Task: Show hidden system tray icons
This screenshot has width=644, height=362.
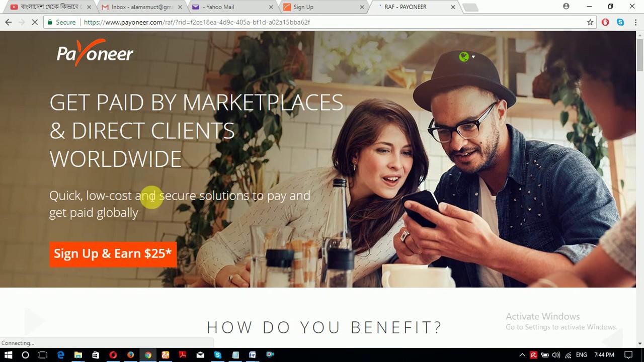Action: (522, 355)
